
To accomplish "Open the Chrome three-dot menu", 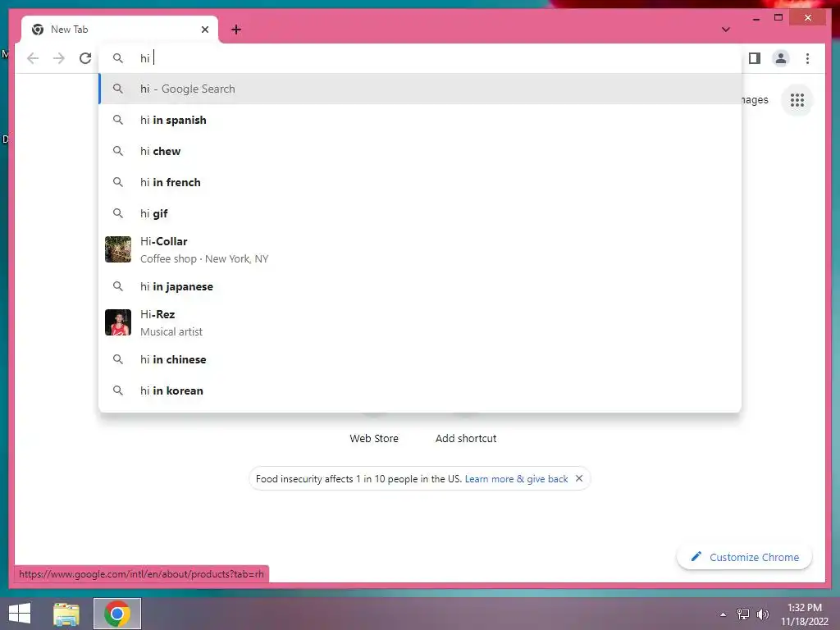I will 807,58.
